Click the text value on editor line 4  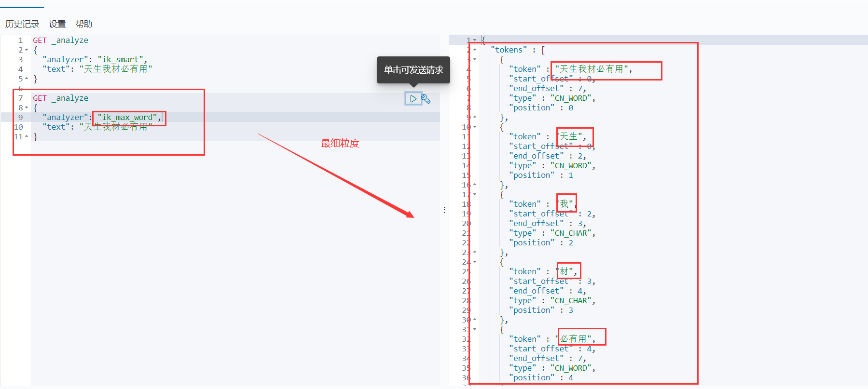116,69
